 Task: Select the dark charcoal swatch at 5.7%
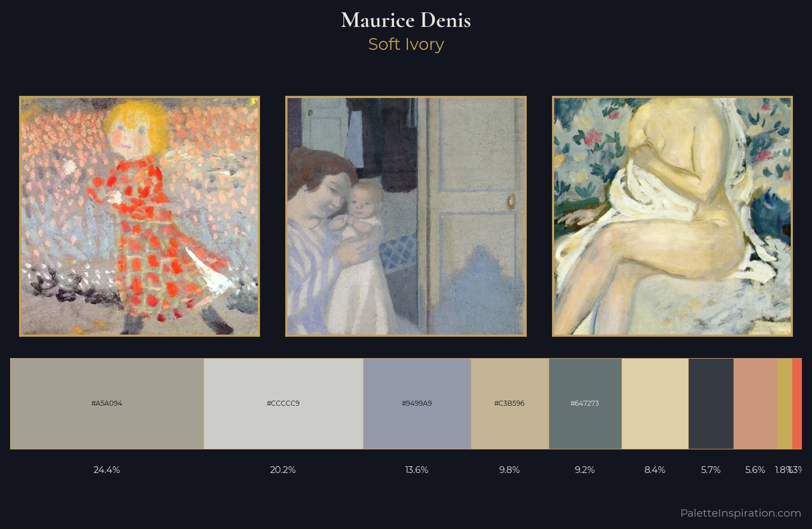coord(711,403)
